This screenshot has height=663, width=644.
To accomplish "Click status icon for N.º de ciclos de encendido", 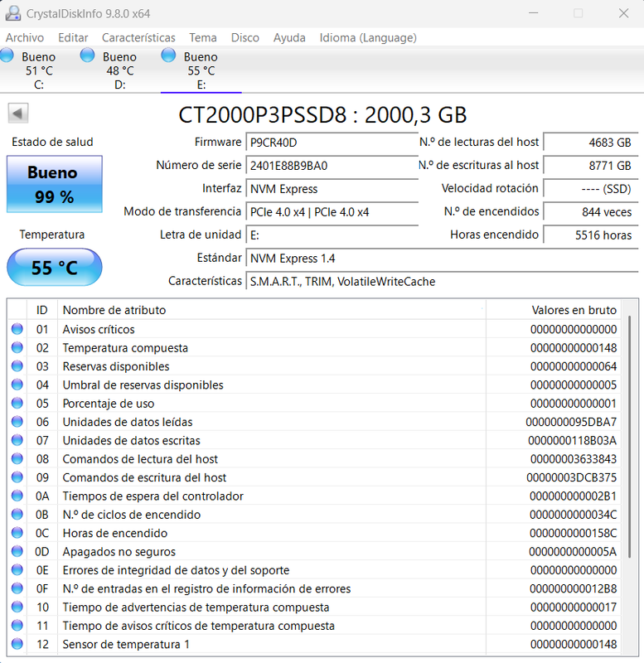I will tap(17, 515).
